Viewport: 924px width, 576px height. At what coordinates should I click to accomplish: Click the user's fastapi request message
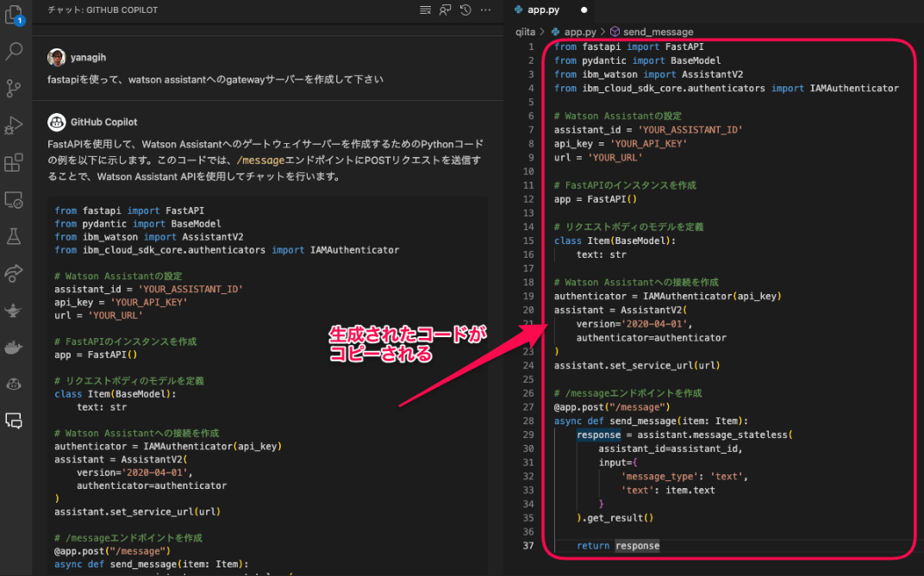215,79
